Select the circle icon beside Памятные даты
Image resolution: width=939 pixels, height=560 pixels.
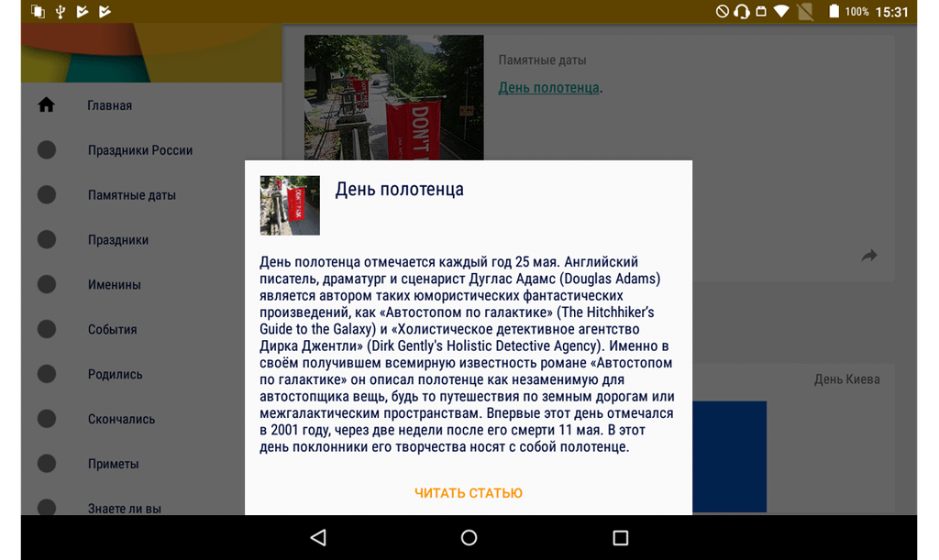coord(47,194)
